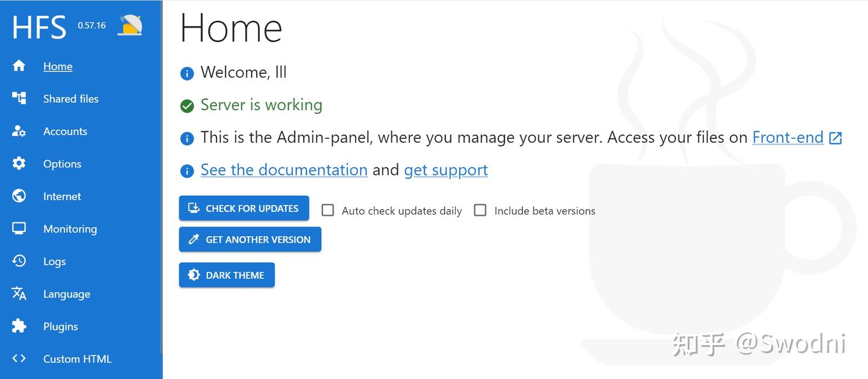Click the Plugins puzzle piece icon
The image size is (868, 379).
point(19,326)
